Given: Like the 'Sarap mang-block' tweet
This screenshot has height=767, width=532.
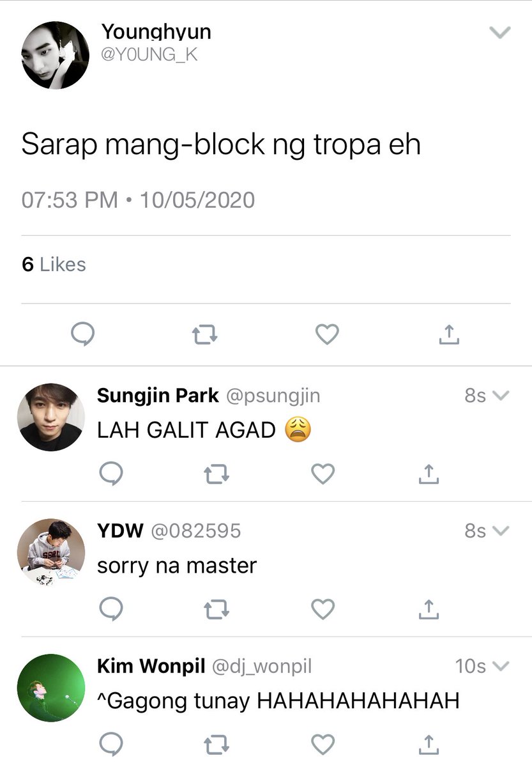Looking at the screenshot, I should [327, 334].
